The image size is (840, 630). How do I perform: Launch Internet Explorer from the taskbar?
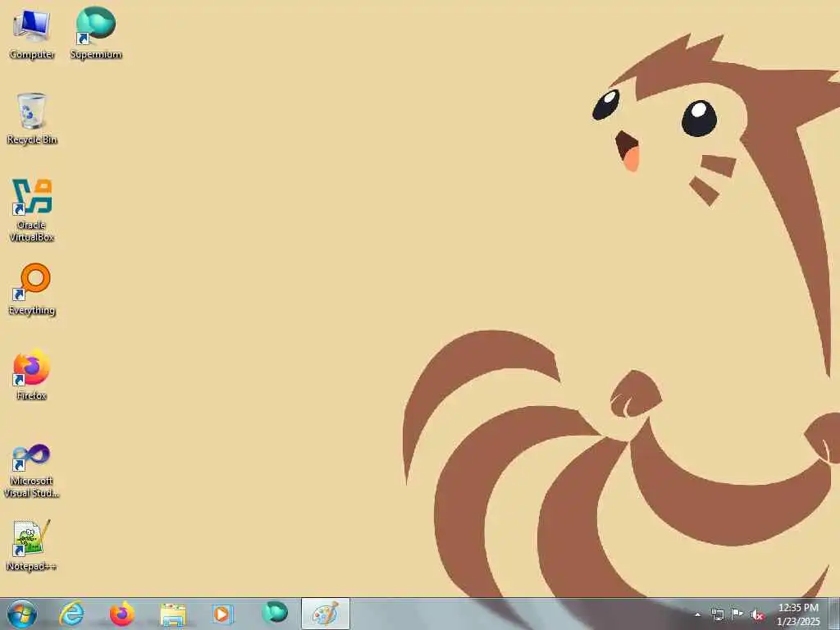point(71,614)
